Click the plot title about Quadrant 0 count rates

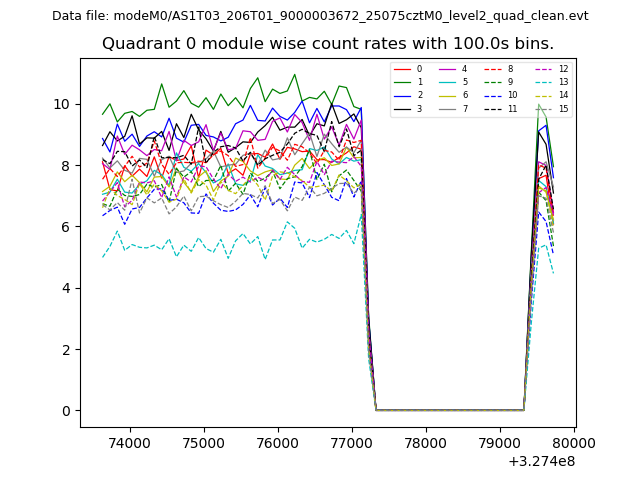point(327,44)
